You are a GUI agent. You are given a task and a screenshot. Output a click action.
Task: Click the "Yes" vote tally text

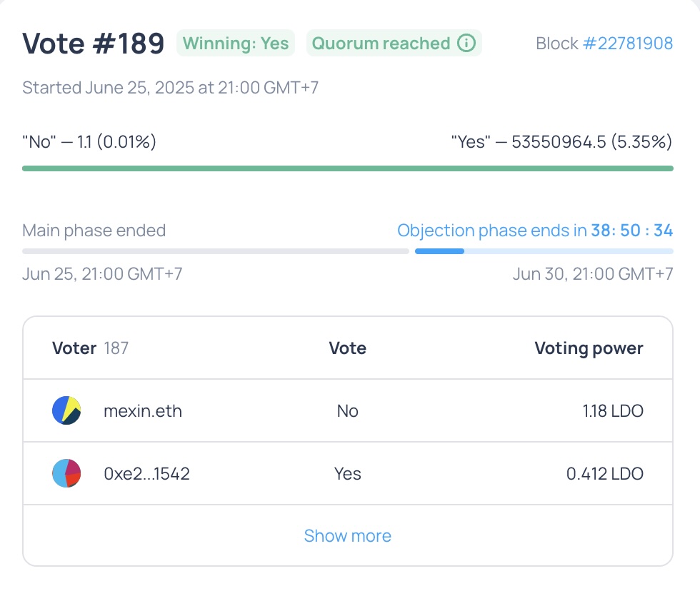[561, 142]
